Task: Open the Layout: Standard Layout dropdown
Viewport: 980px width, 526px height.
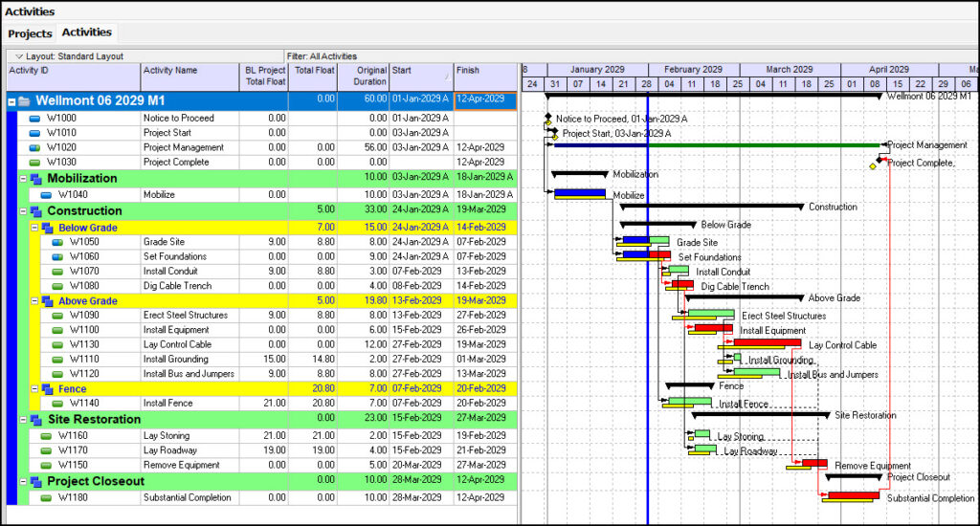Action: (x=69, y=56)
